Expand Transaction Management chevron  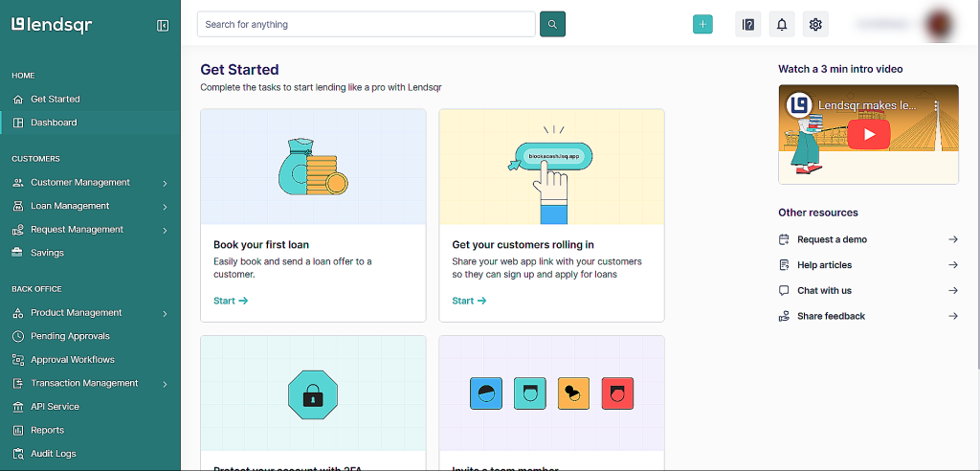point(165,384)
